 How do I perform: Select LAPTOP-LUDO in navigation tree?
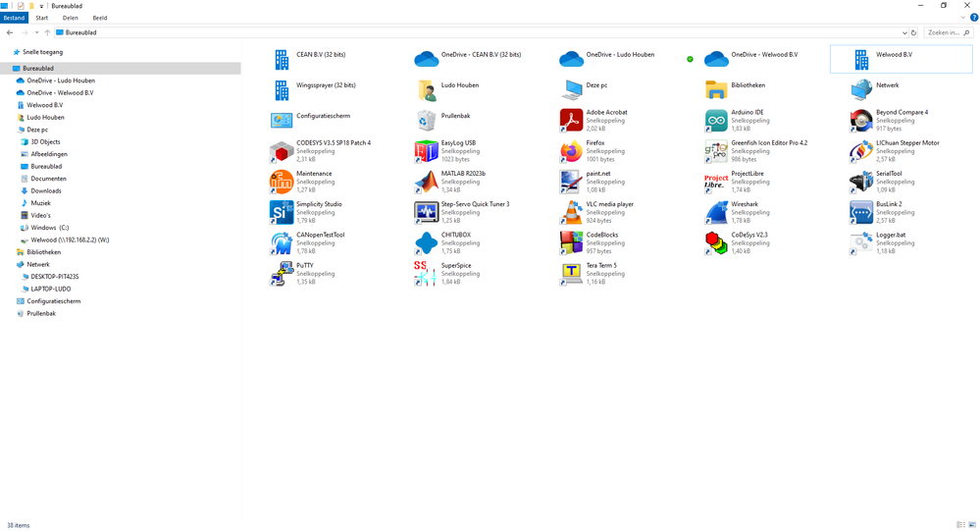point(51,289)
